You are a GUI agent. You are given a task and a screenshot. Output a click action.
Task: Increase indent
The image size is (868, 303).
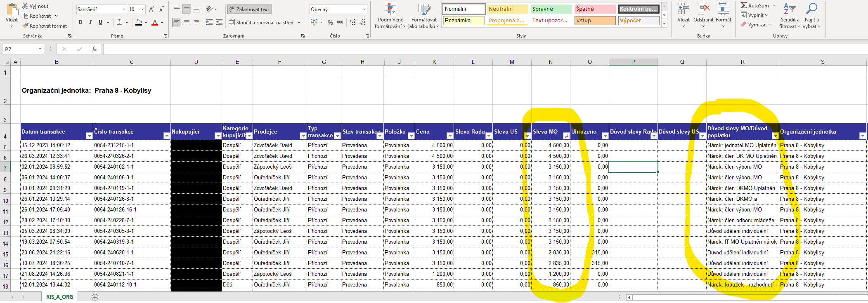coord(219,22)
